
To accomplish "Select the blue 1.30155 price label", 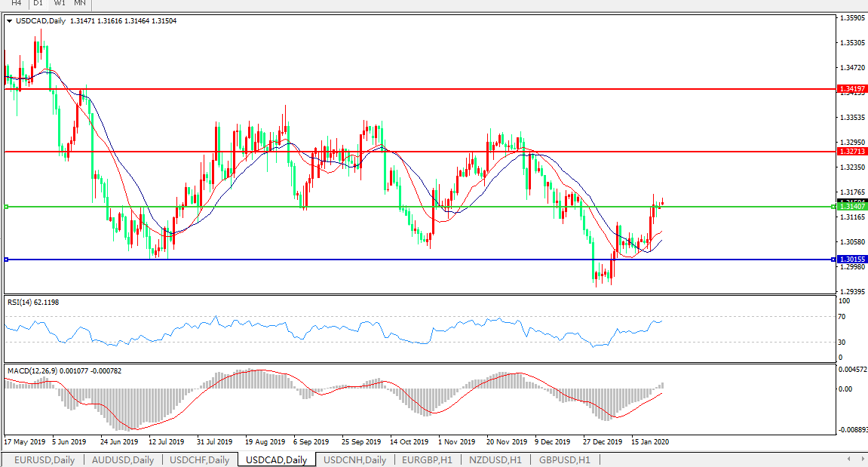I will (852, 260).
